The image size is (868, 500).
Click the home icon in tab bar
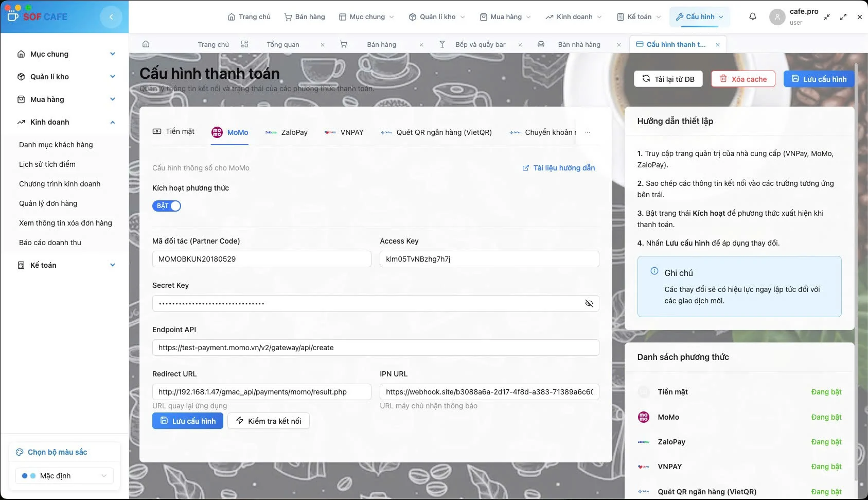click(x=146, y=44)
